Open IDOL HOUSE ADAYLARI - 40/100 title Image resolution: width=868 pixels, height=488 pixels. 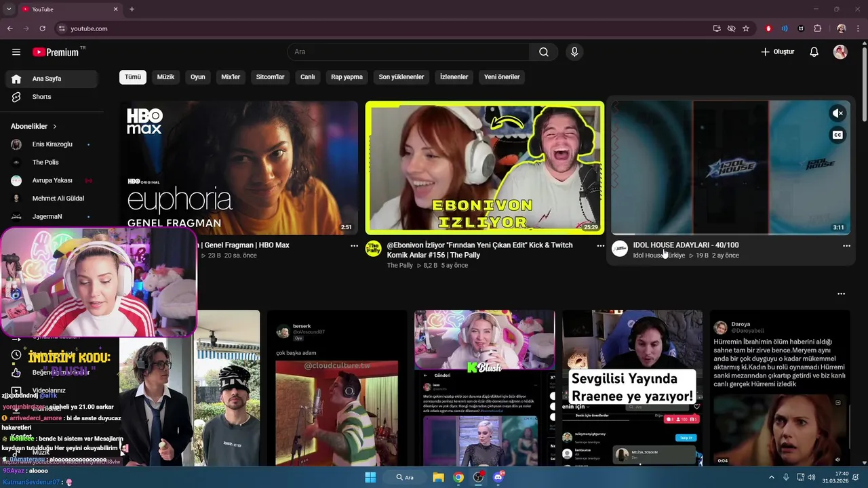[686, 245]
